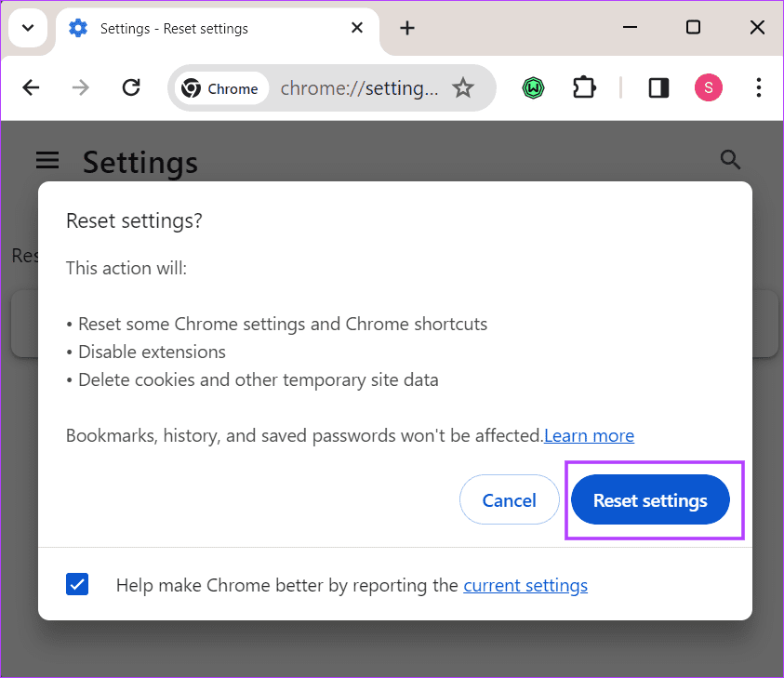Open the Settings hamburger menu
This screenshot has width=784, height=678.
pyautogui.click(x=47, y=160)
